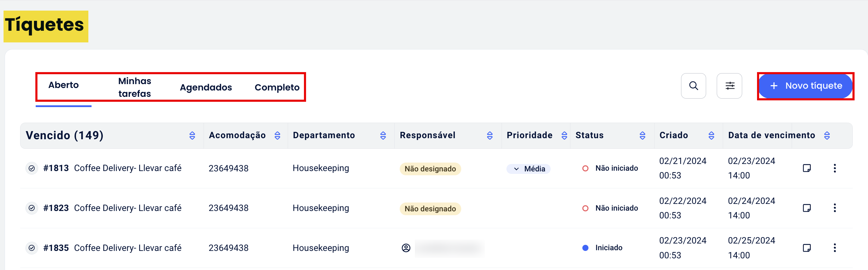Mark ticket #1823 as complete
This screenshot has width=868, height=270.
pyautogui.click(x=32, y=208)
